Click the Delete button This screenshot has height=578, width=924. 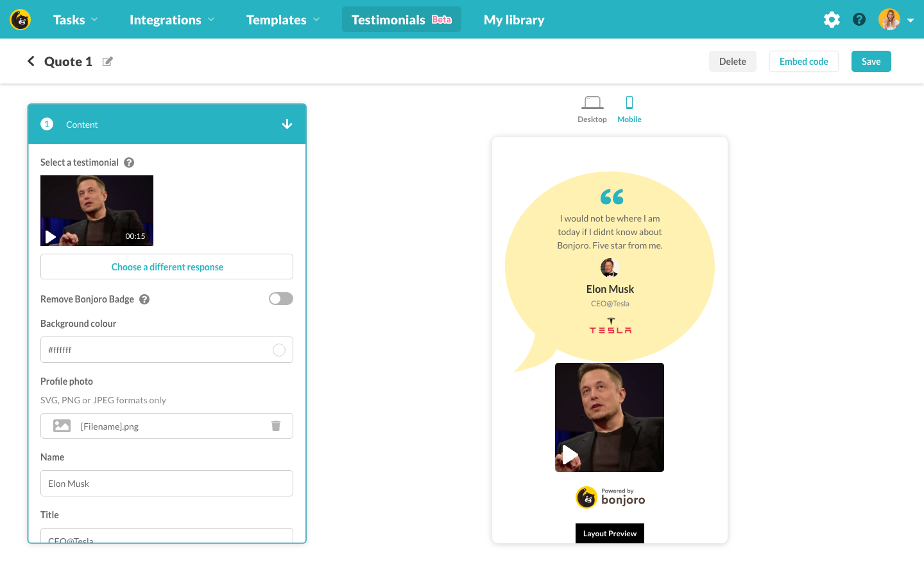733,62
